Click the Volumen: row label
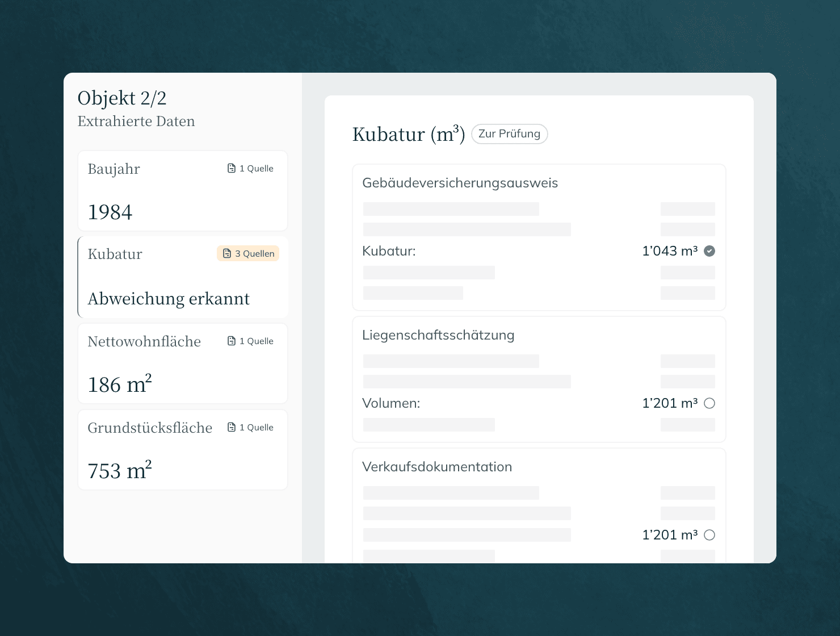 point(391,403)
